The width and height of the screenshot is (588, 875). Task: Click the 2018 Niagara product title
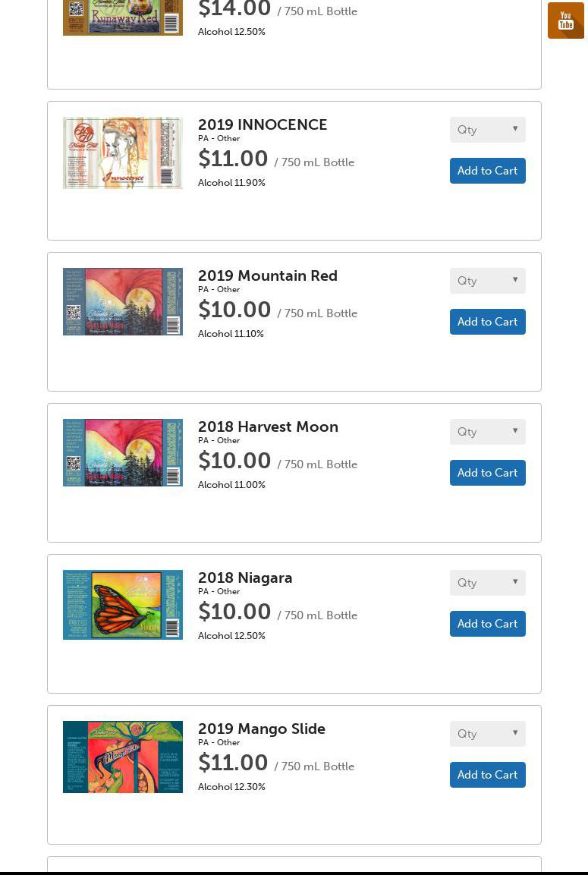point(245,578)
